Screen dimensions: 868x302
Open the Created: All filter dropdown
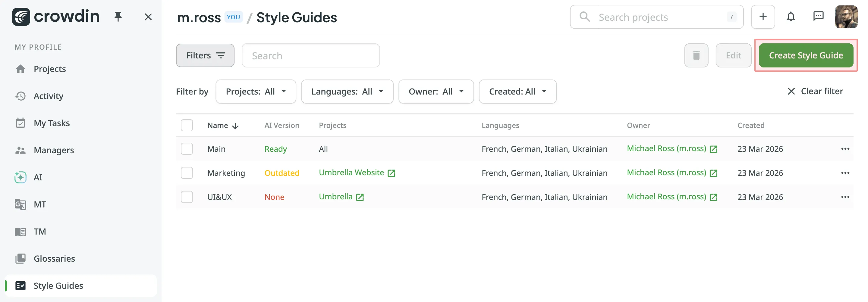coord(517,91)
